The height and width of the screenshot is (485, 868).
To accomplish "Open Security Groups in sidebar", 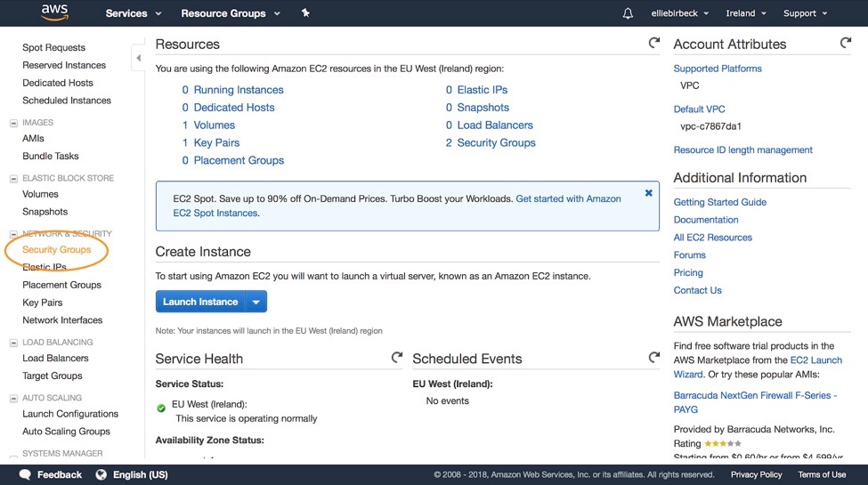I will 56,250.
